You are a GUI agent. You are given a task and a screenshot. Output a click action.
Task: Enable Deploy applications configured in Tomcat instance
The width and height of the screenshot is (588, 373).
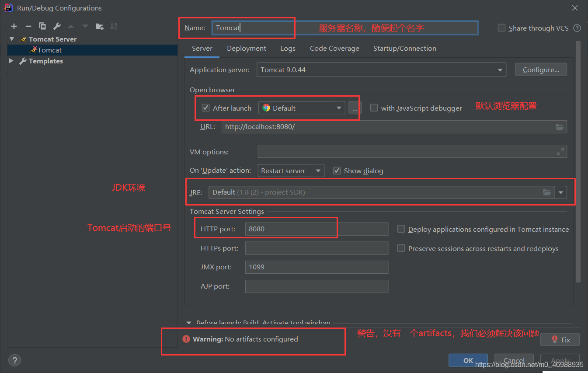pyautogui.click(x=401, y=229)
